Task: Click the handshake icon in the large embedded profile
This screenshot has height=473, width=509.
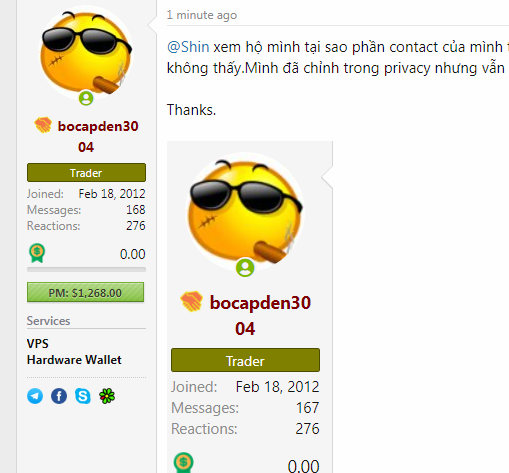Action: (x=191, y=301)
